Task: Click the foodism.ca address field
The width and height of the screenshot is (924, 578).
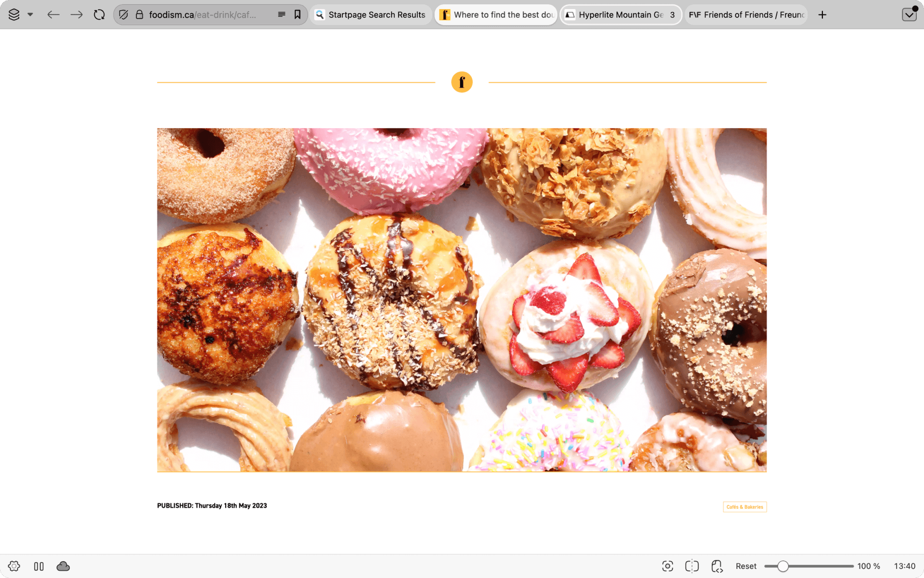Action: coord(202,14)
